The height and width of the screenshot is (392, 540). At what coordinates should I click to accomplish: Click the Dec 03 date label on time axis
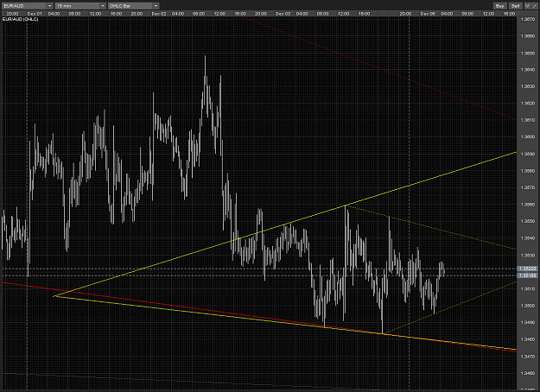point(283,14)
